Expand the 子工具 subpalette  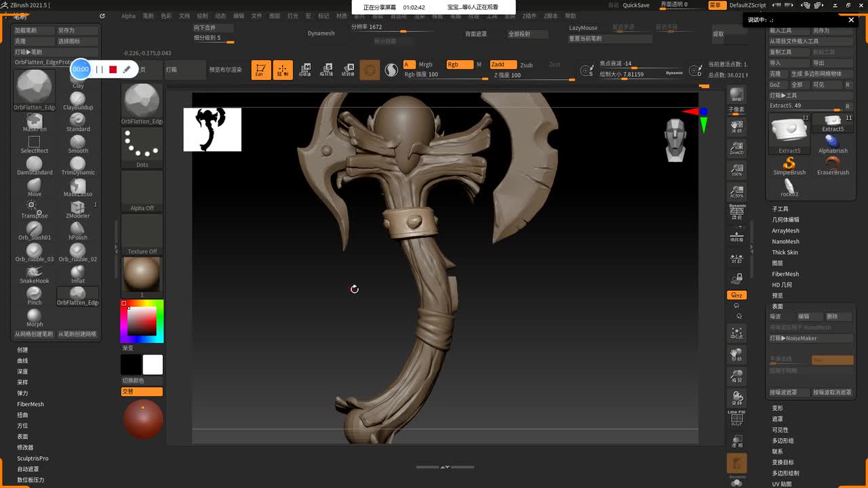click(x=780, y=209)
